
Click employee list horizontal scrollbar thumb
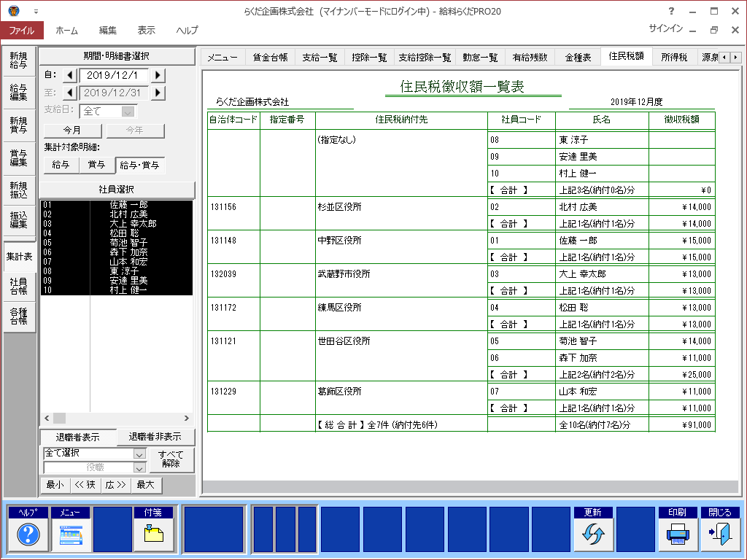pyautogui.click(x=60, y=418)
